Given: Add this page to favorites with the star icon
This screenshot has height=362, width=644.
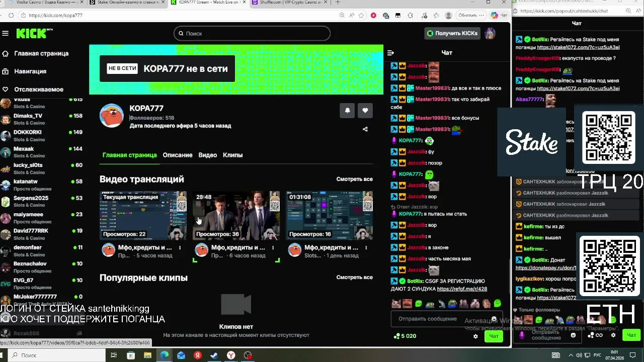Looking at the screenshot, I should pos(361,15).
